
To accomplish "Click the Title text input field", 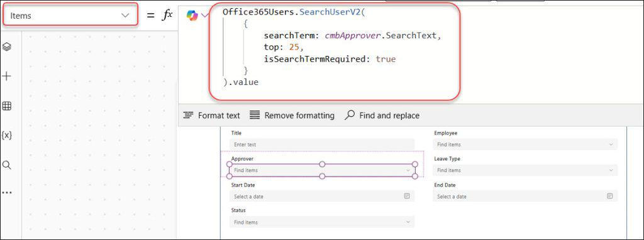I will tap(322, 145).
